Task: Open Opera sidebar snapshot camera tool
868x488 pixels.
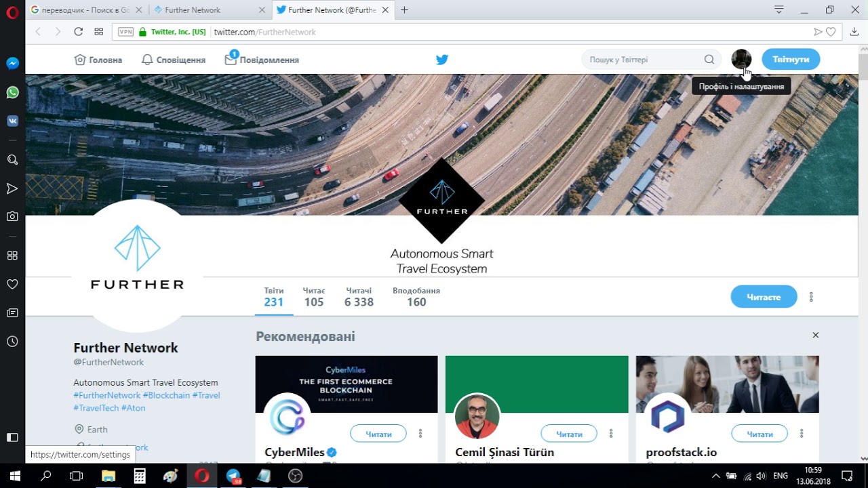Action: 12,216
